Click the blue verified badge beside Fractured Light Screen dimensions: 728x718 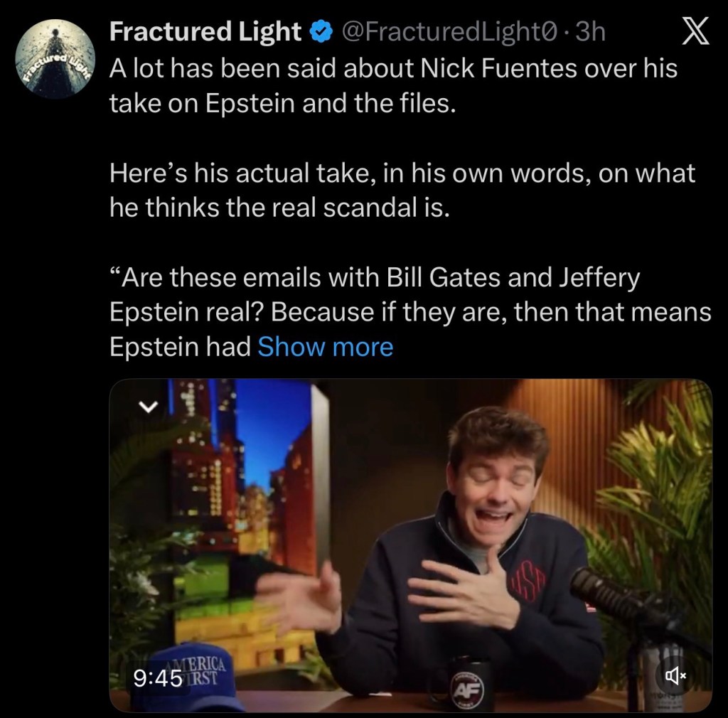click(x=322, y=31)
